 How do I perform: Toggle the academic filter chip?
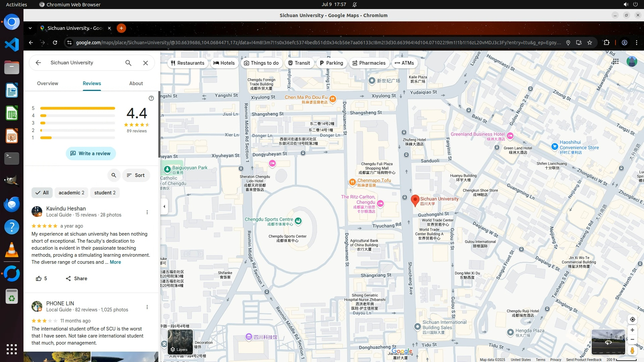tap(71, 193)
